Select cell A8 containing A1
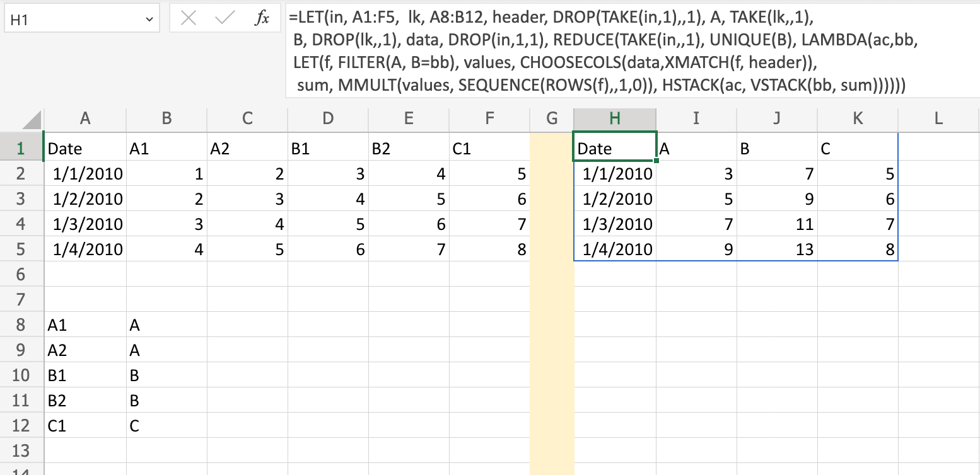The image size is (980, 475). (85, 324)
